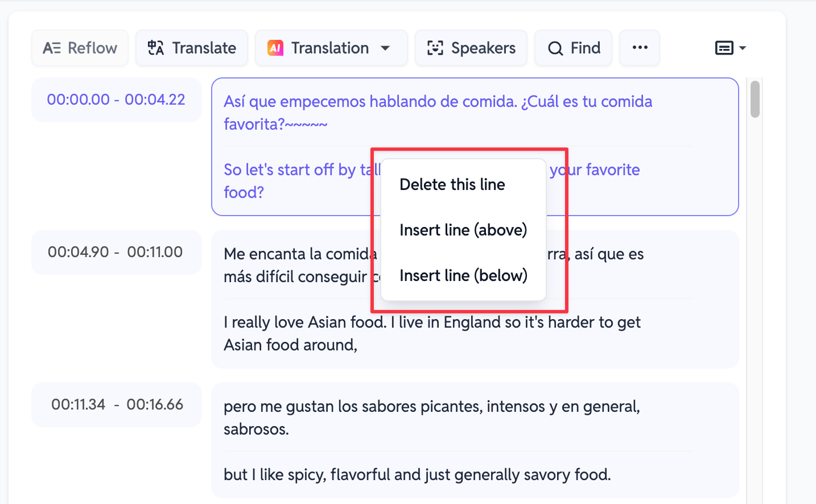Select timestamp 00:00.00 - 00:04.22

tap(116, 100)
